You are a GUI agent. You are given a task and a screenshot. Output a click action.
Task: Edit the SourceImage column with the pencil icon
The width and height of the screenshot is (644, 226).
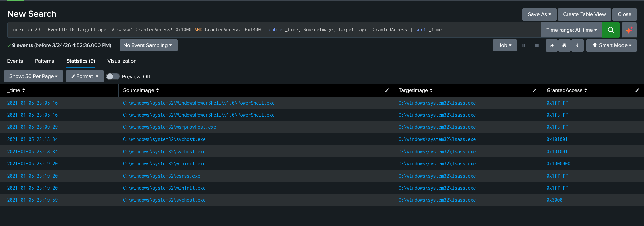[x=387, y=90]
